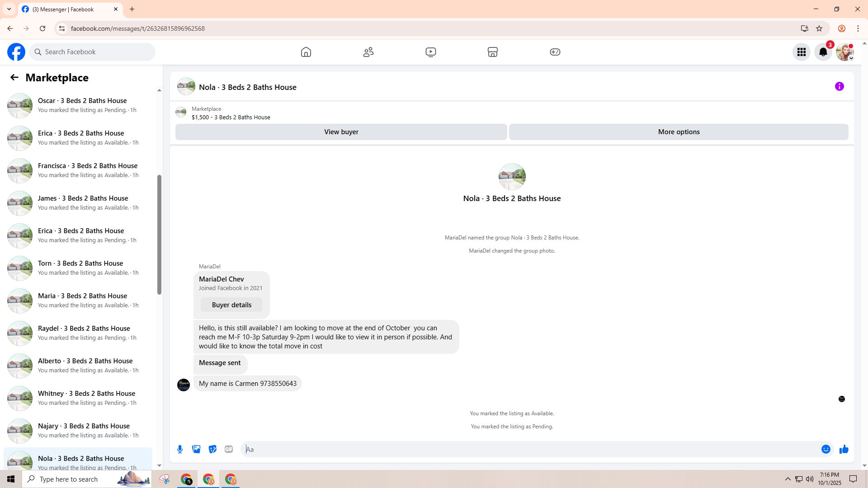Go back from Marketplace chat list
The height and width of the screenshot is (488, 868).
click(14, 77)
